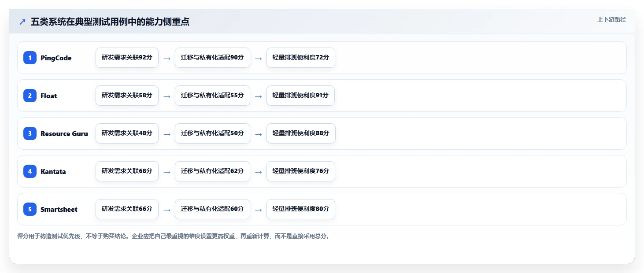Click the 迁移与私有化适配60分 chip
This screenshot has width=644, height=273.
point(212,209)
